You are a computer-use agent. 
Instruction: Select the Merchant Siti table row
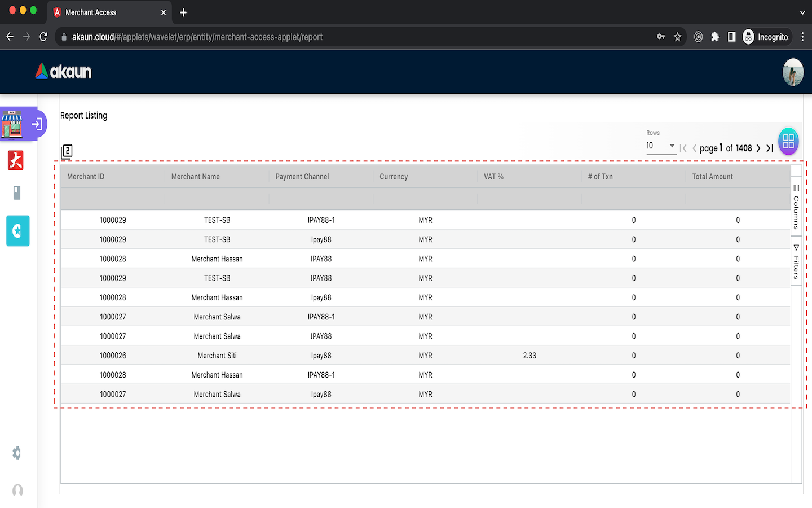click(x=217, y=356)
